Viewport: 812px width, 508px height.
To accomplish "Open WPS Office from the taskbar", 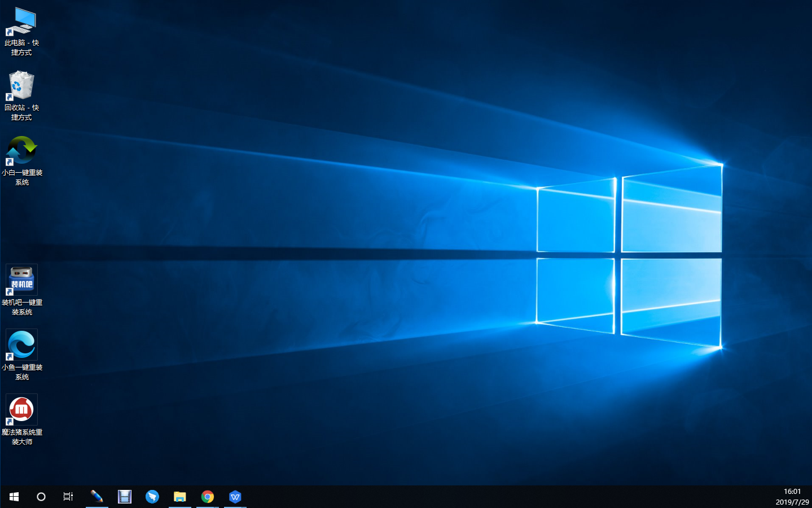I will coord(235,497).
